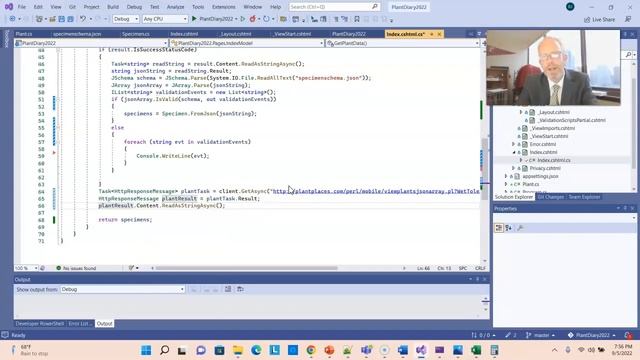Click the 'return specimens;' code line
The height and width of the screenshot is (360, 640).
tap(125, 220)
